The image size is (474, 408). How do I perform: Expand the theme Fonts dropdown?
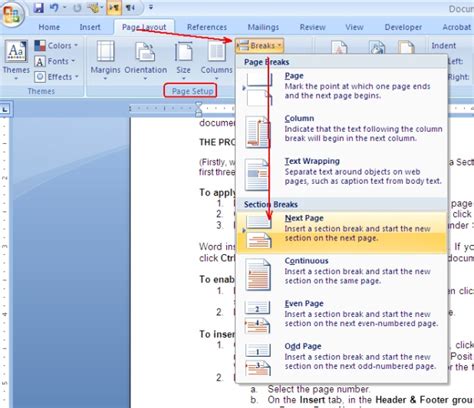click(x=55, y=61)
